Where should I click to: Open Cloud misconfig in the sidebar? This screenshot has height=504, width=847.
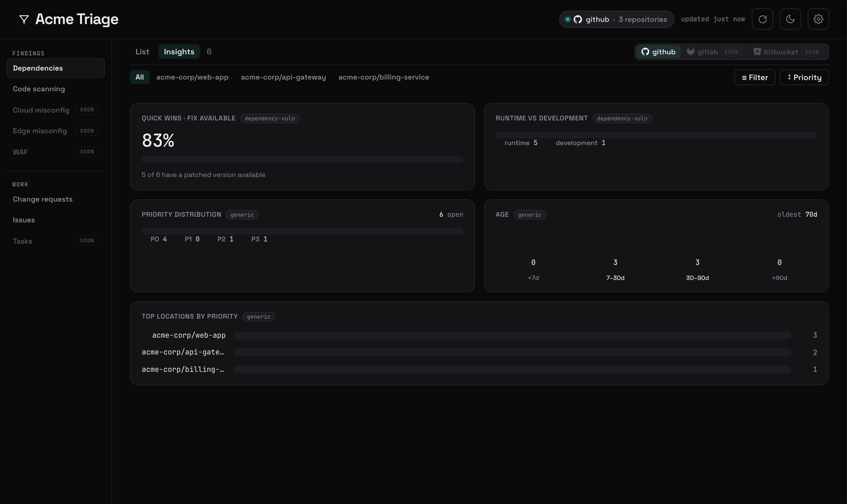click(x=56, y=110)
